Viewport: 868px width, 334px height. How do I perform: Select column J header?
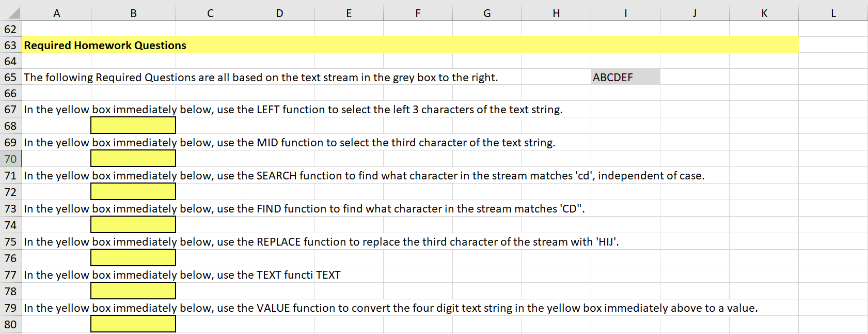point(695,13)
